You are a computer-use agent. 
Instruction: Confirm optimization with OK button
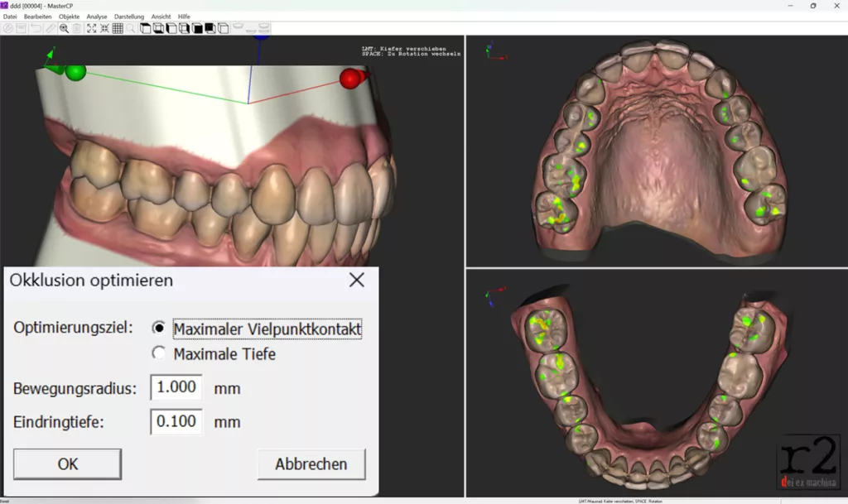pos(68,464)
